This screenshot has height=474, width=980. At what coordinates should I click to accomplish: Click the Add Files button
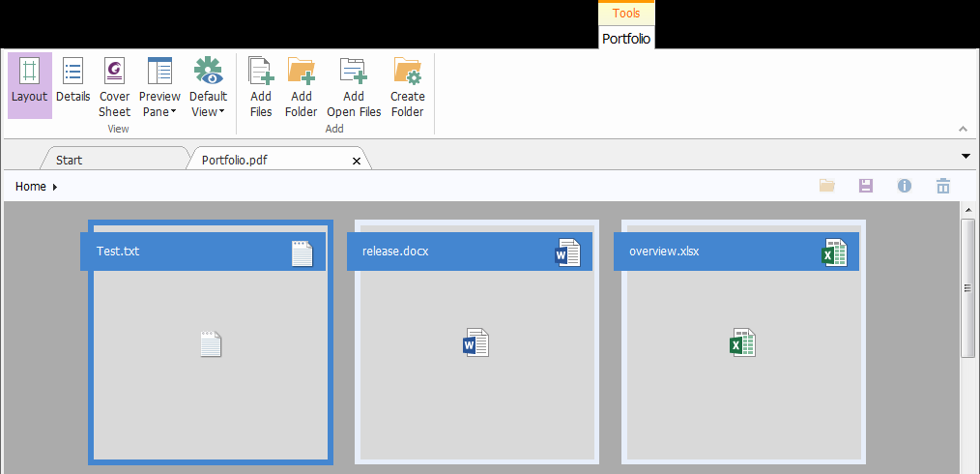(261, 86)
